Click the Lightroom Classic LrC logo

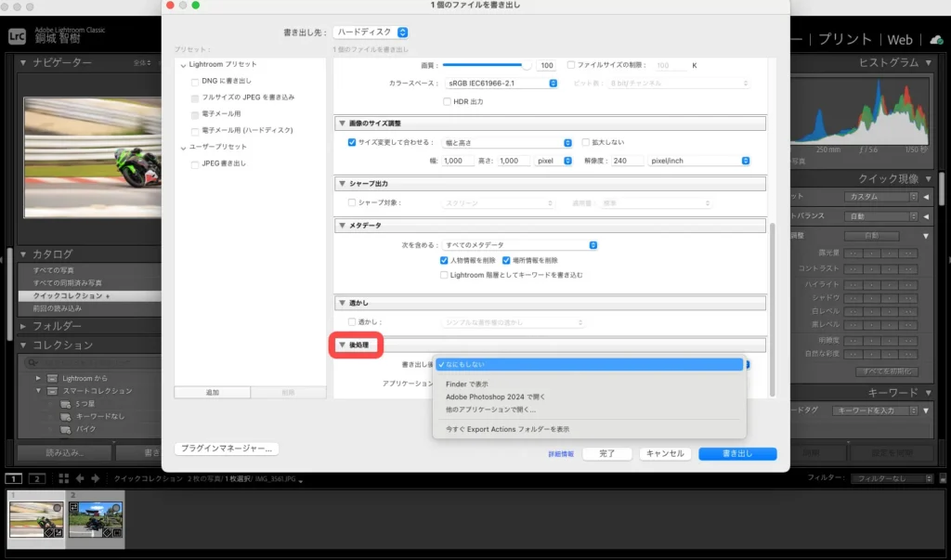click(x=17, y=36)
